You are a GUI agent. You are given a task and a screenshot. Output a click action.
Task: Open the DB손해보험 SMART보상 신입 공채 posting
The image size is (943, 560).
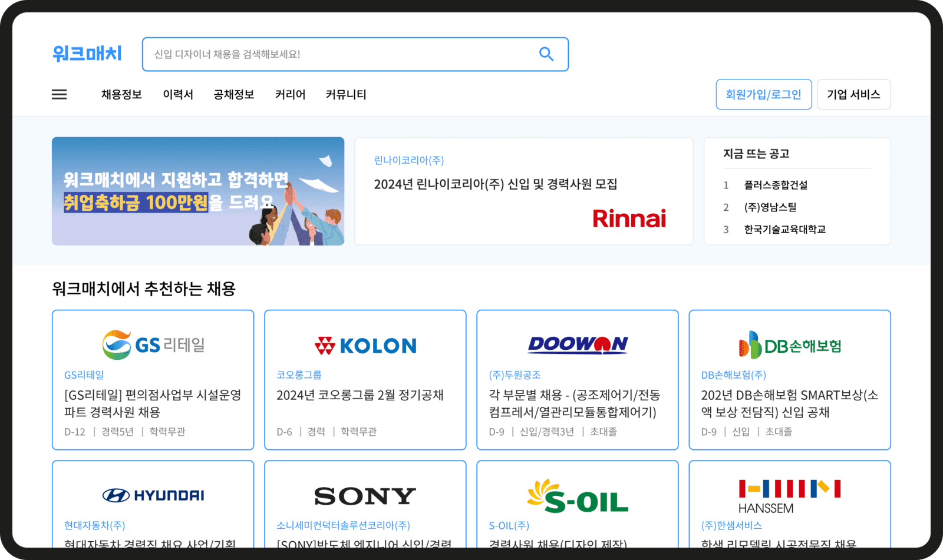(x=790, y=403)
